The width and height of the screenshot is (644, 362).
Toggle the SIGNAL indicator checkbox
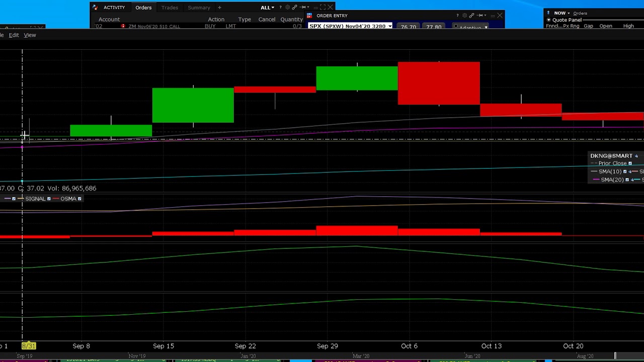(49, 199)
